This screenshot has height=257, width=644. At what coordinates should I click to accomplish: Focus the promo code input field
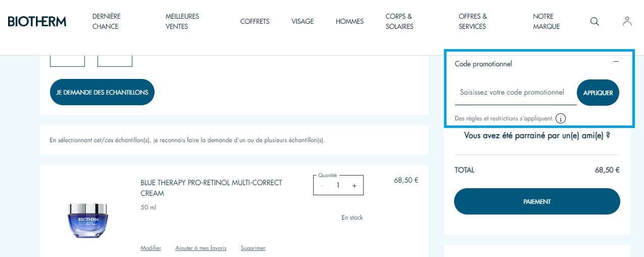(516, 93)
